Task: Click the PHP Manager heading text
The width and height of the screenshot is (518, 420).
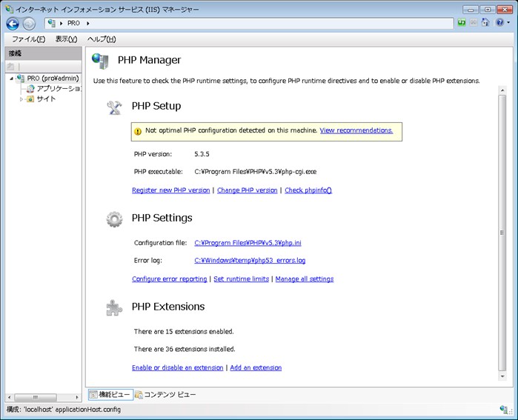Action: click(x=149, y=60)
